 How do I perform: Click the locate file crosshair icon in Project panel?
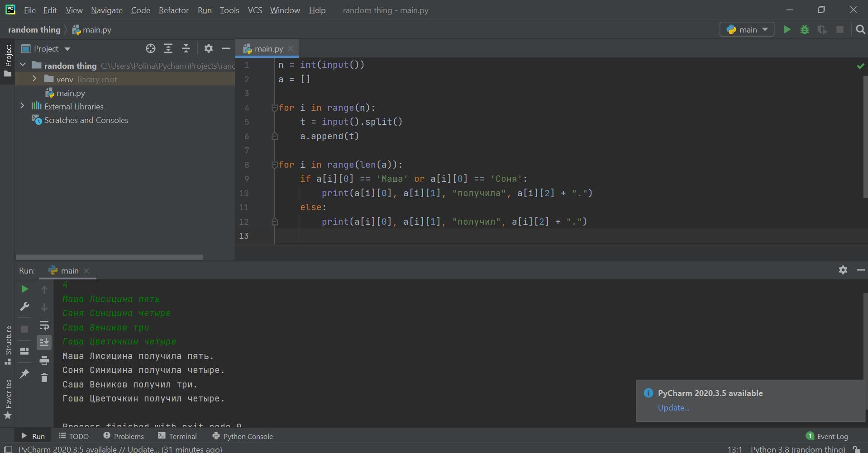[x=151, y=49]
